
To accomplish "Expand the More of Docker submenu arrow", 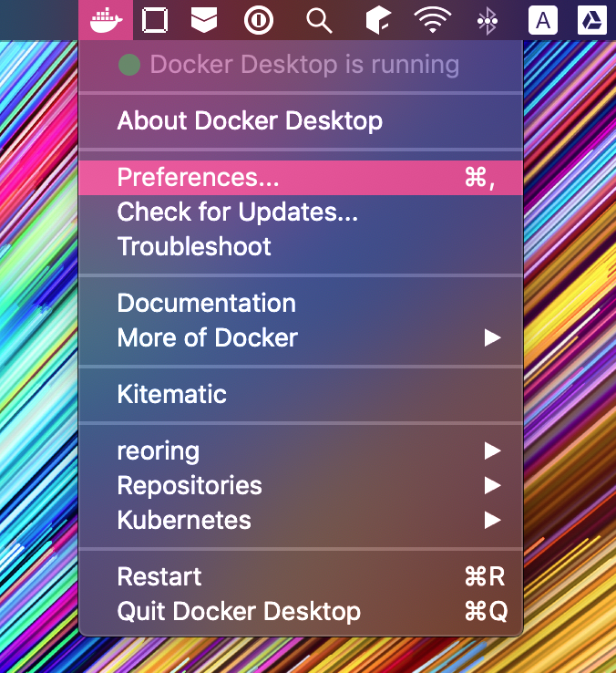I will 492,337.
